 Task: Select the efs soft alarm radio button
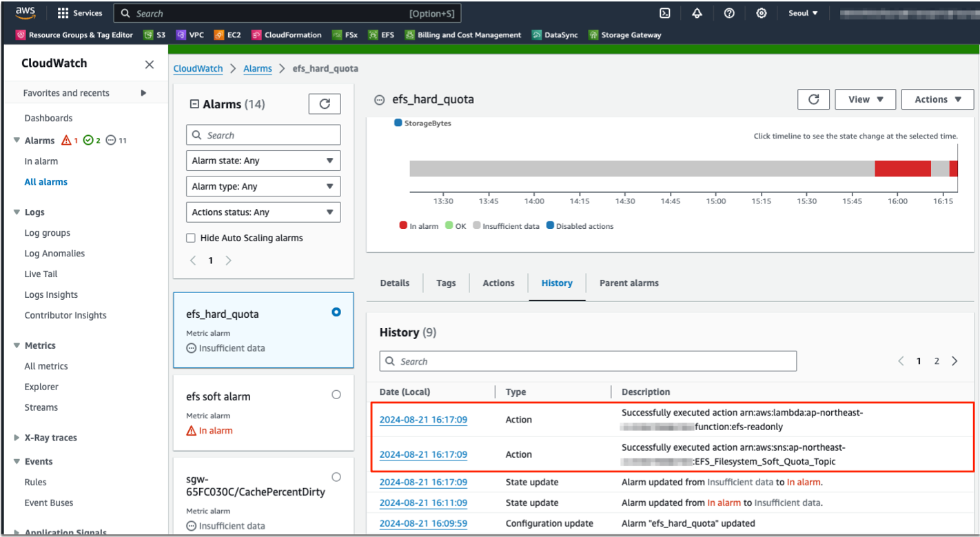(x=336, y=395)
